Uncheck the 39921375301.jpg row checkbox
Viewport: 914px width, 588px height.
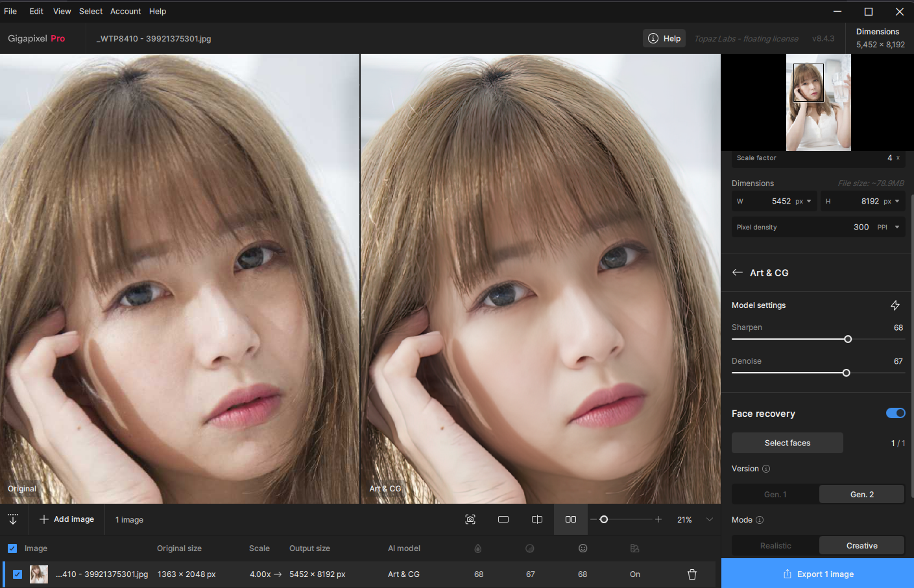pyautogui.click(x=18, y=574)
